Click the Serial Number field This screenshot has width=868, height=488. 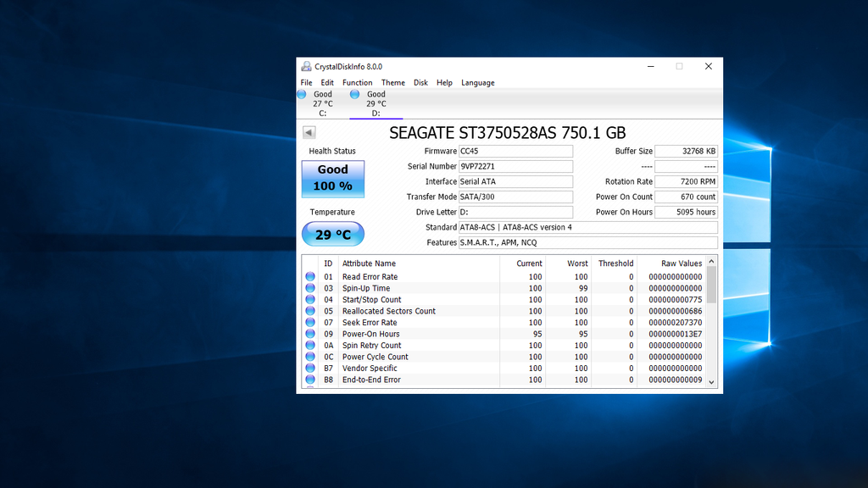(x=515, y=167)
